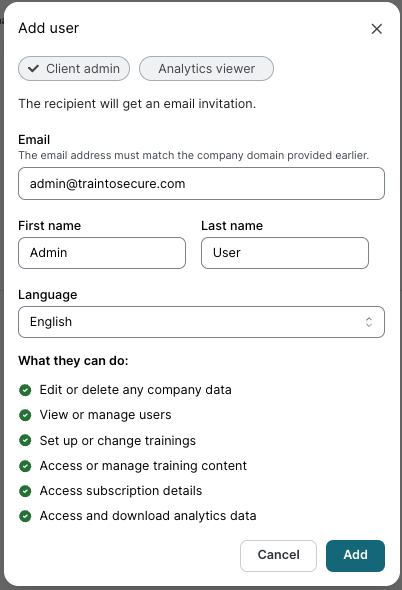The image size is (402, 590).
Task: Close the Add user dialog
Action: [x=376, y=29]
